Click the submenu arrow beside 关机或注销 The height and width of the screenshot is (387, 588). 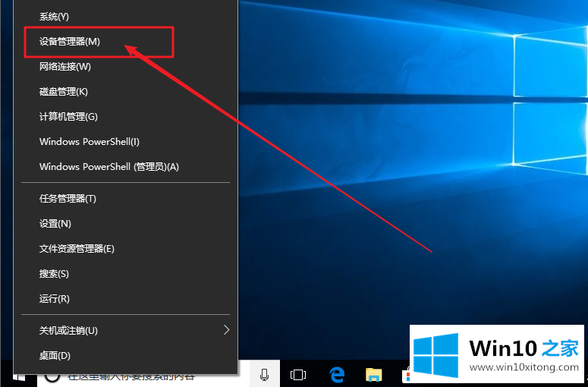(225, 330)
